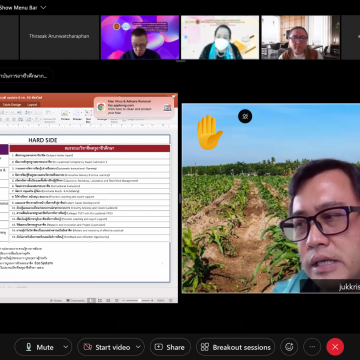Expand the Show Menu Bar chevron
The image size is (360, 360).
43,8
